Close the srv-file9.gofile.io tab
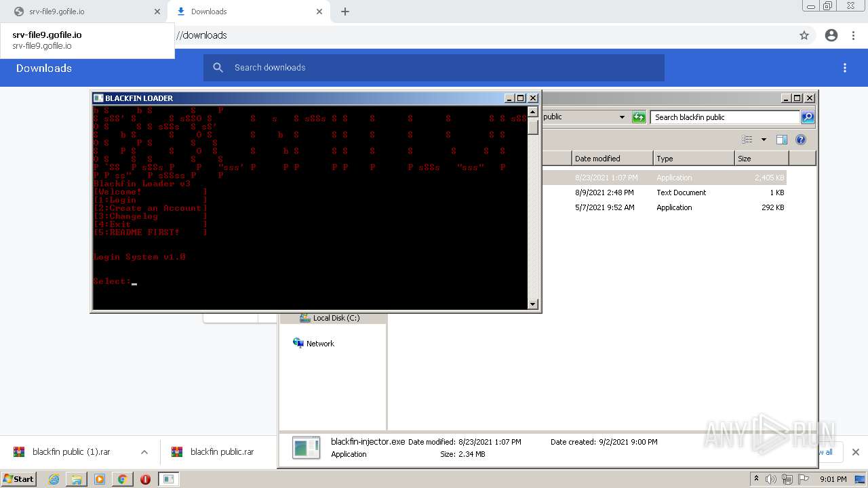Screen dimensions: 868x488 click(x=157, y=12)
